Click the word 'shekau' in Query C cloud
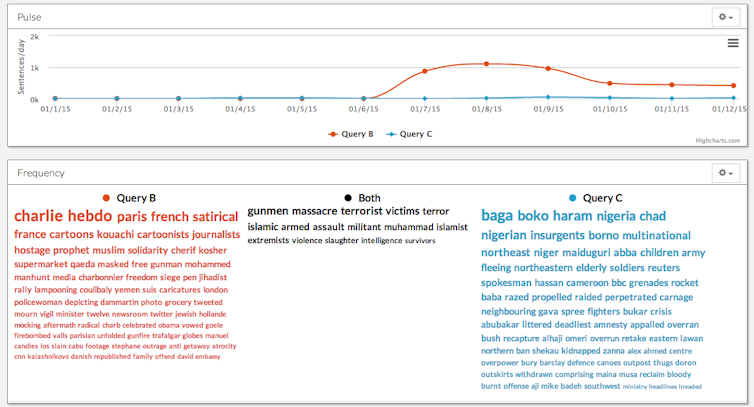The image size is (754, 407). 545,351
